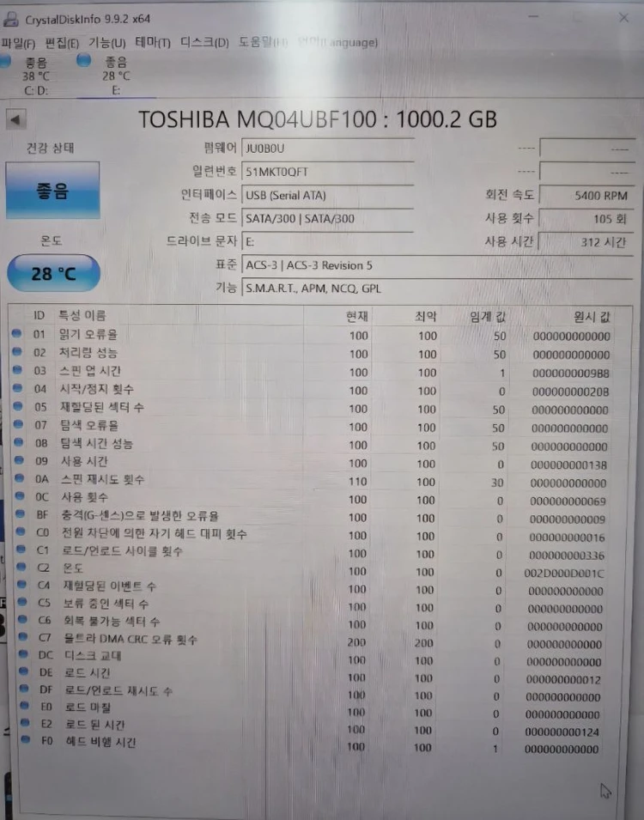The height and width of the screenshot is (820, 644).
Task: Click status dot of row 08 탐색 시간 성능
Action: (18, 442)
